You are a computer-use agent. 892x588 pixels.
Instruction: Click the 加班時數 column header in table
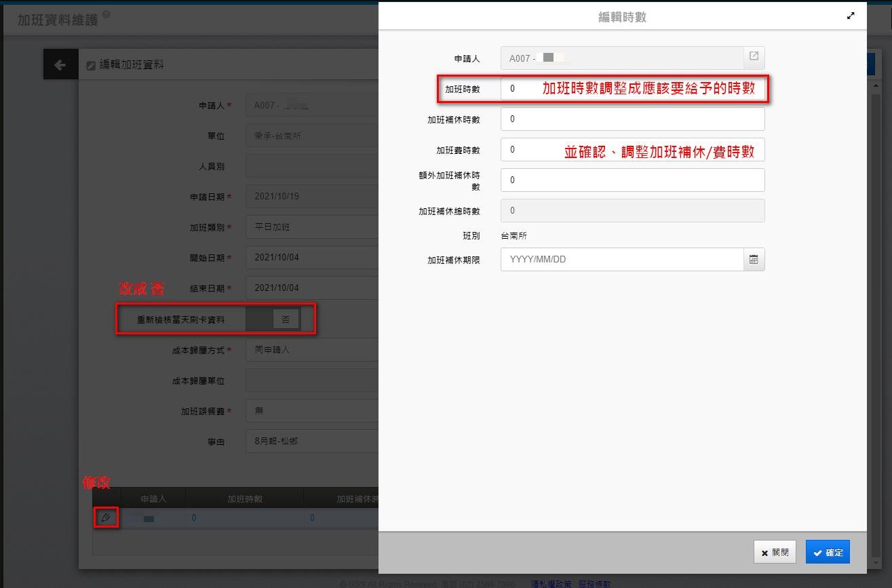245,498
